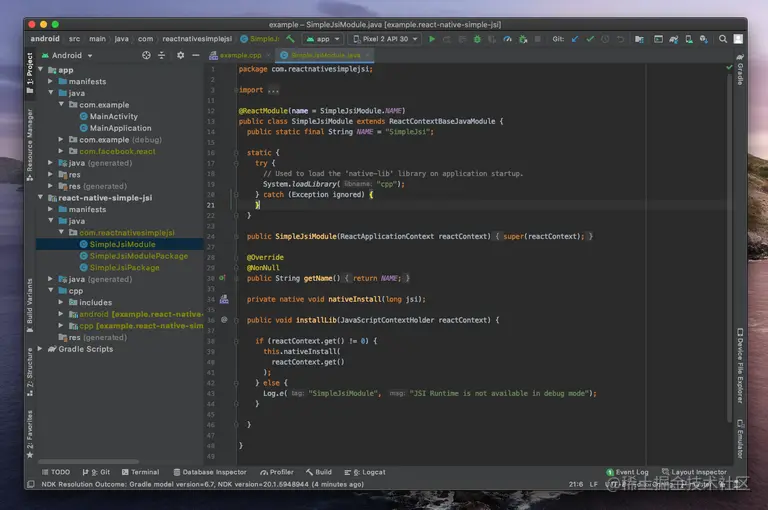Screen dimensions: 768x510
Task: Expand com.facebook.react package
Action: (61, 151)
